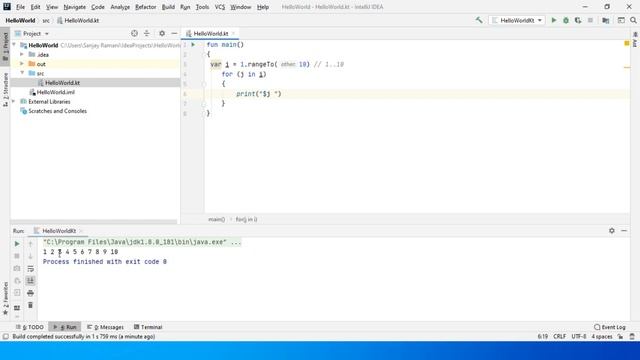Click the Stop icon in top toolbar
Viewport: 640px width, 360px height.
click(590, 20)
